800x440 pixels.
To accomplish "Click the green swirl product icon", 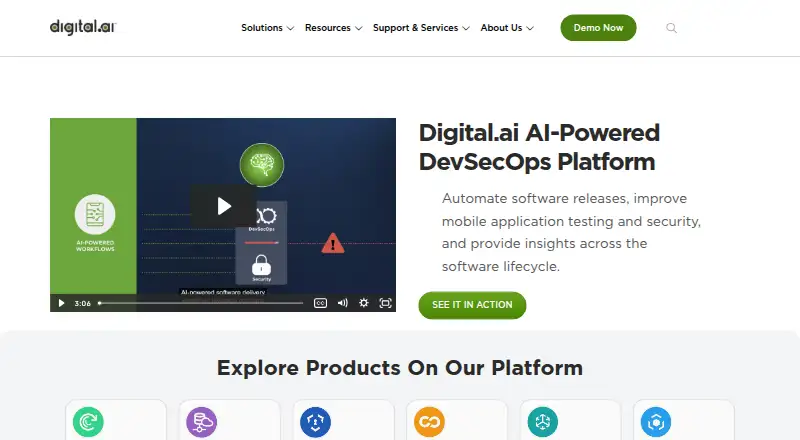I will click(88, 422).
